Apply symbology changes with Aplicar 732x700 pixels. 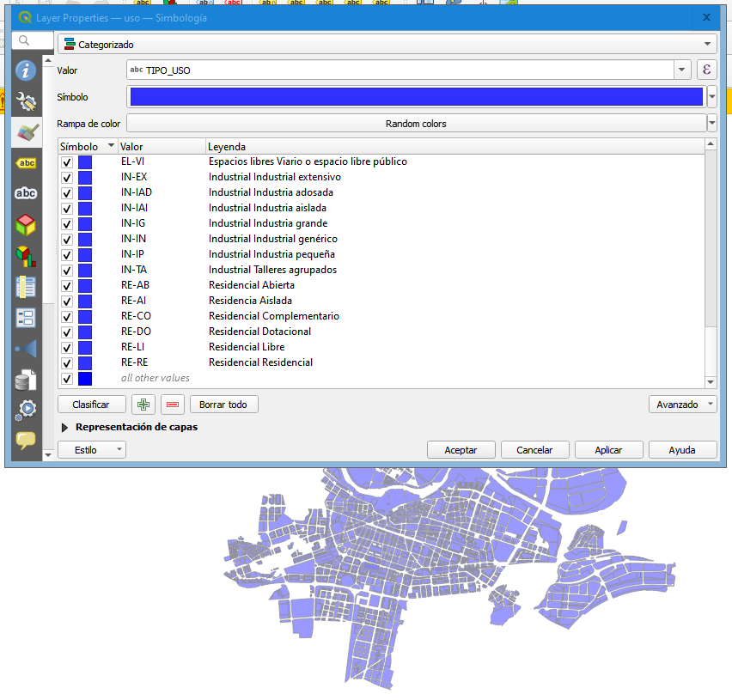tap(608, 449)
